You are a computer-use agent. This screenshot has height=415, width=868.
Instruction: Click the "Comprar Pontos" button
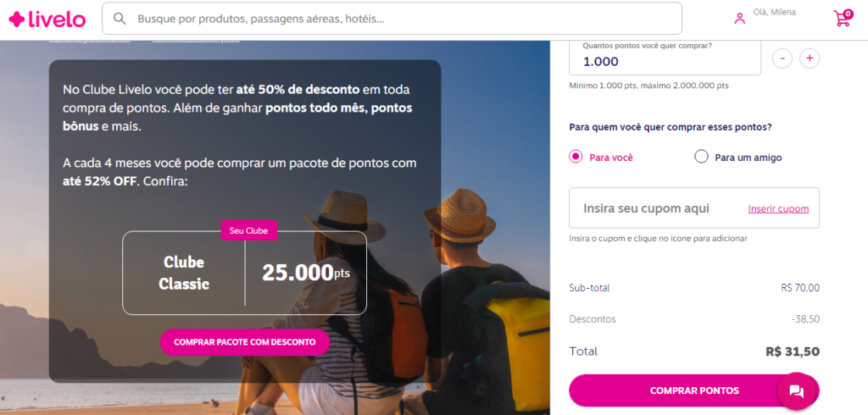pos(694,390)
